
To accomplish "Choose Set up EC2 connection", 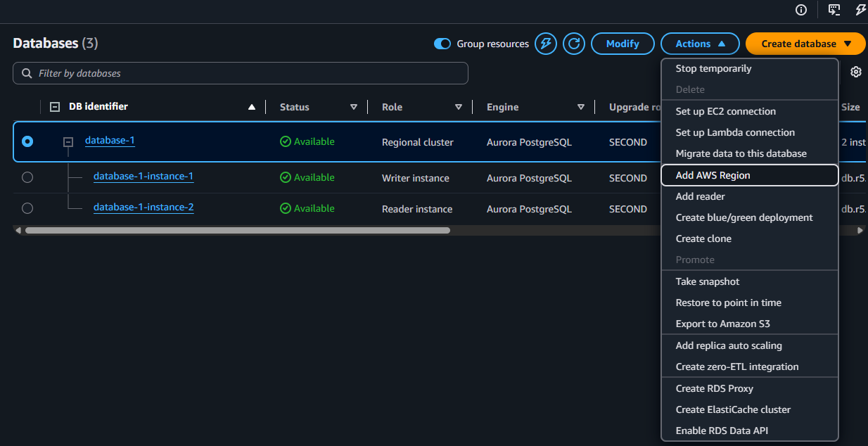I will click(x=750, y=111).
